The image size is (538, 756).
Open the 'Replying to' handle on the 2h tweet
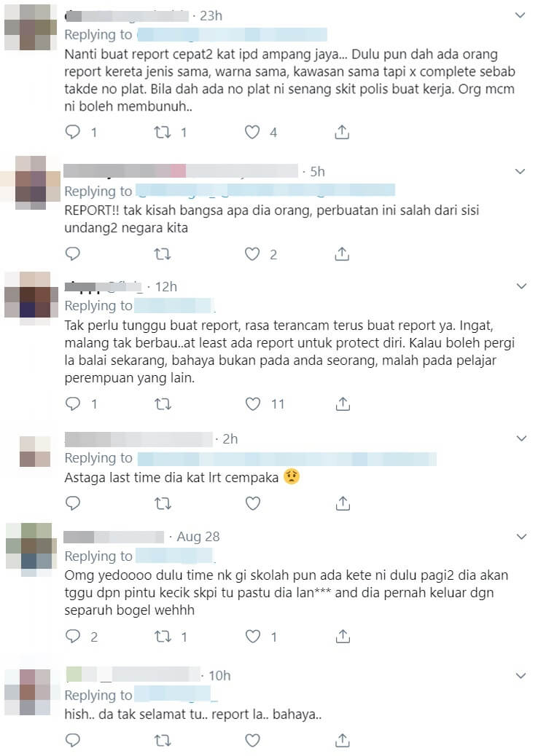pyautogui.click(x=286, y=459)
